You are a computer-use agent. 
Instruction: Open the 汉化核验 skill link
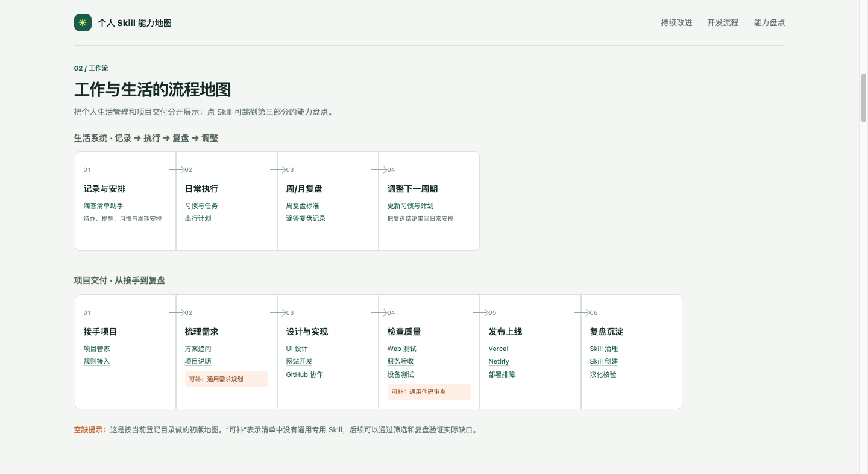[x=603, y=375]
